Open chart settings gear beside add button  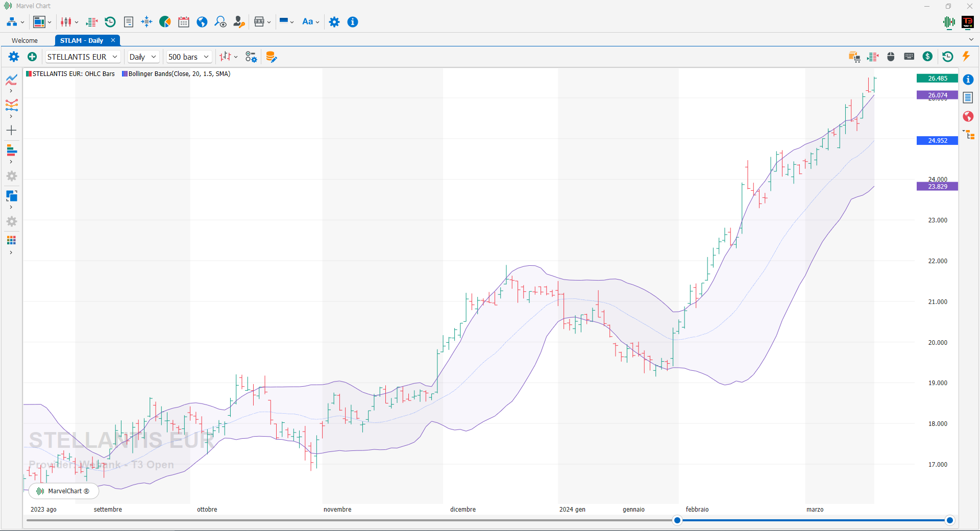point(14,57)
